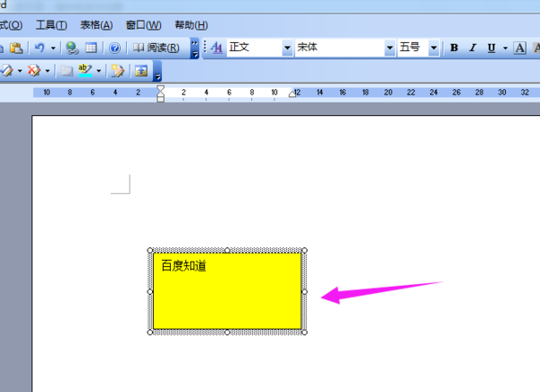Click the Reject Change red X icon

pos(34,70)
